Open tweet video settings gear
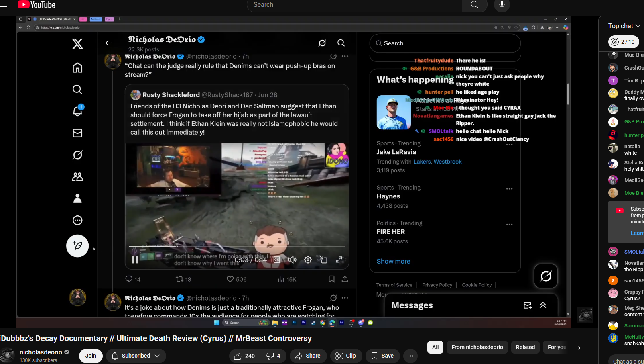 pos(308,260)
